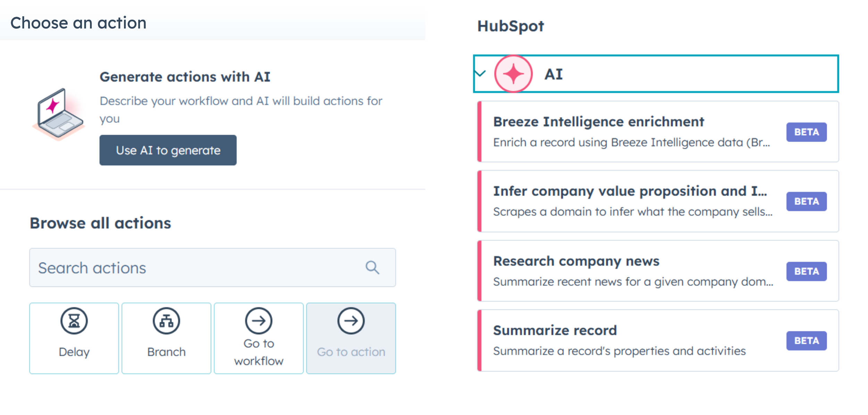This screenshot has width=868, height=415.
Task: Click the Go to workflow arrow icon
Action: point(259,321)
